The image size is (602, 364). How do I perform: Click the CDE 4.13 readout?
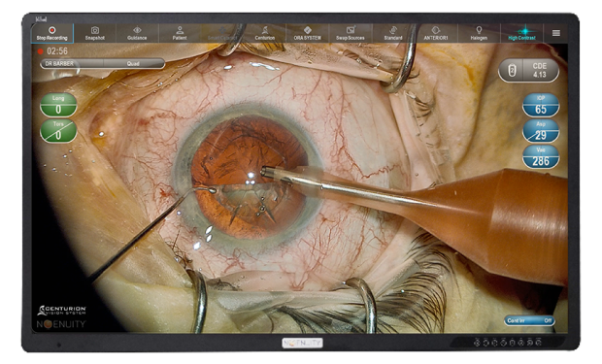click(528, 70)
